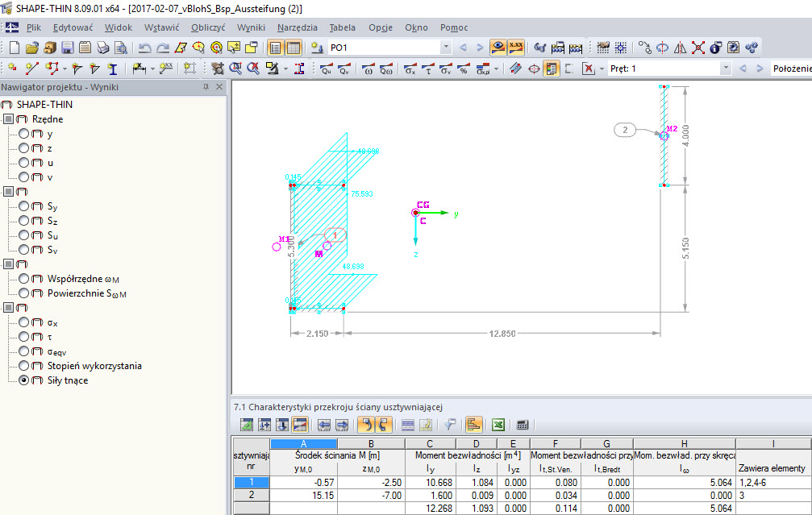Show stress ratio percent icon
812x515 pixels.
[464, 69]
